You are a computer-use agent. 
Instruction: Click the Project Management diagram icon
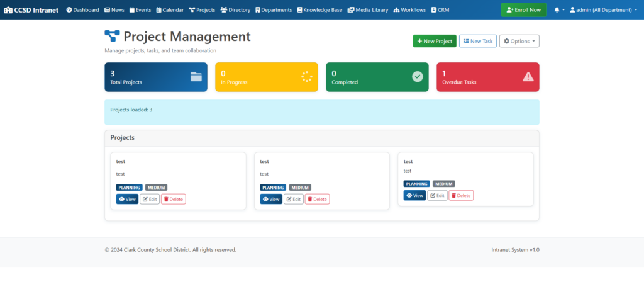tap(112, 37)
